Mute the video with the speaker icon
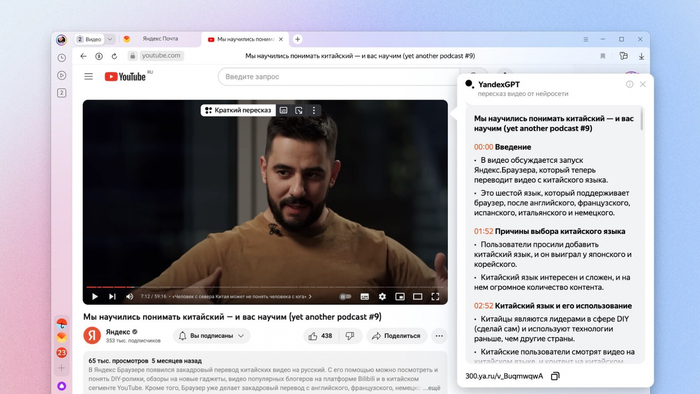The width and height of the screenshot is (700, 394). [129, 296]
